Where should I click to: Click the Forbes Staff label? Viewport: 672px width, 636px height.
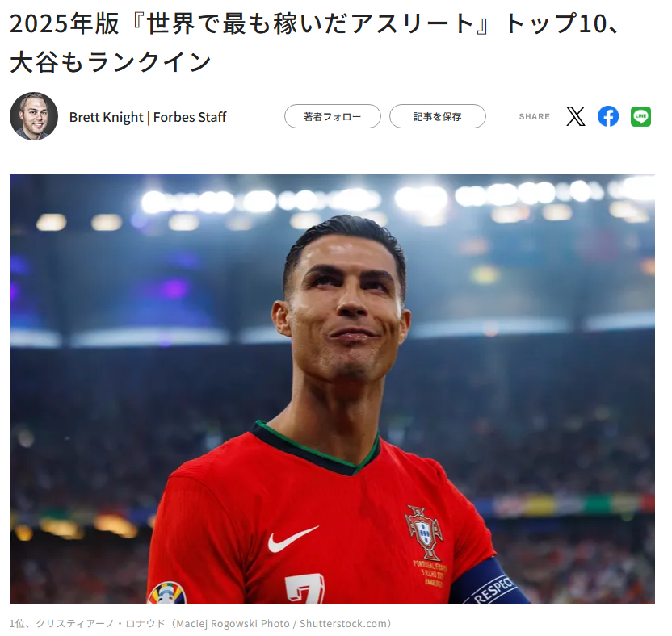[x=190, y=117]
